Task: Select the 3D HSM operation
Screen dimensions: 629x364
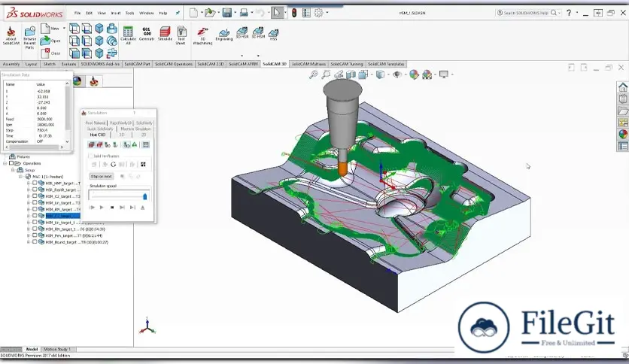Action: coord(258,32)
